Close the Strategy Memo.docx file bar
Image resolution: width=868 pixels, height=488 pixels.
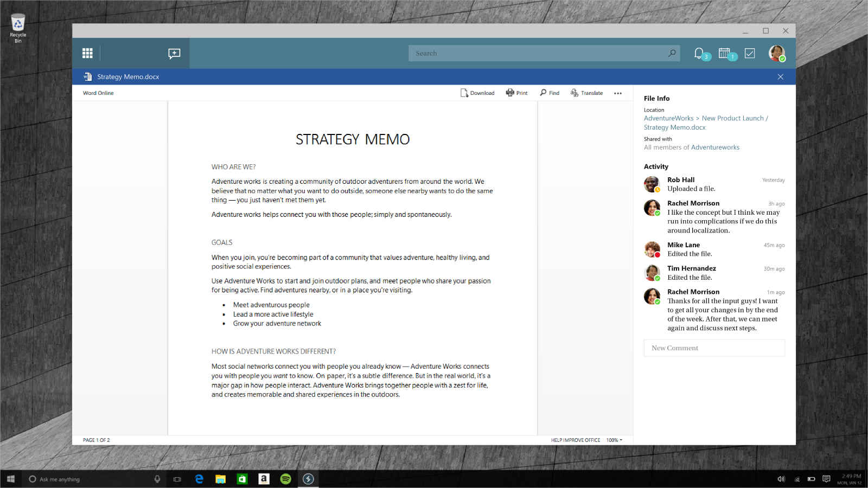click(x=780, y=77)
